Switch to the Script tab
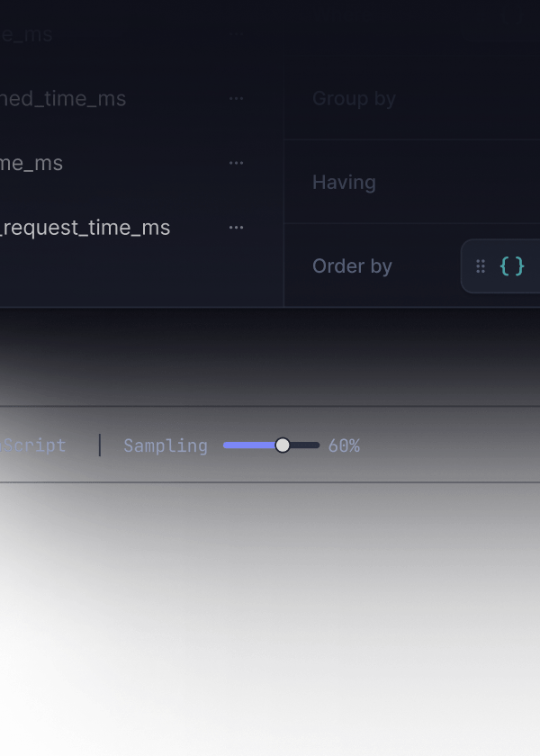 [34, 445]
